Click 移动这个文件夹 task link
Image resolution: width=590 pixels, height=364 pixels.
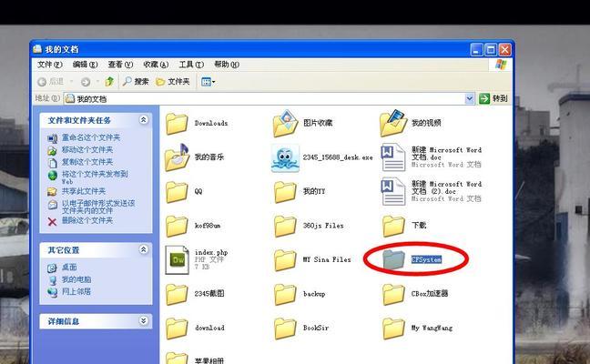(x=87, y=149)
